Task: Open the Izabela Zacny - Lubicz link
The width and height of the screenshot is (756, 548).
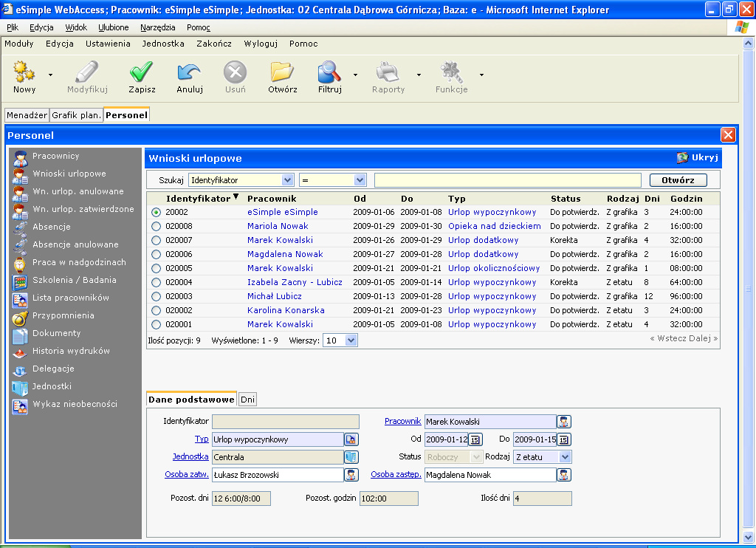Action: (295, 282)
